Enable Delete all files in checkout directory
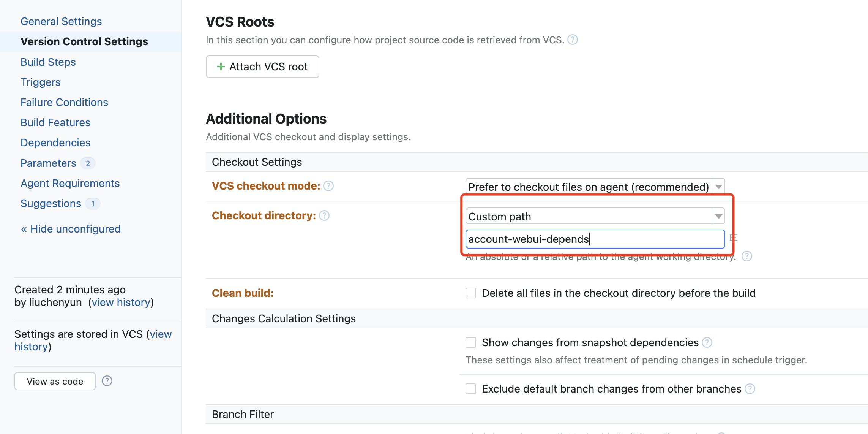Screen dimensions: 868x434 click(x=471, y=293)
